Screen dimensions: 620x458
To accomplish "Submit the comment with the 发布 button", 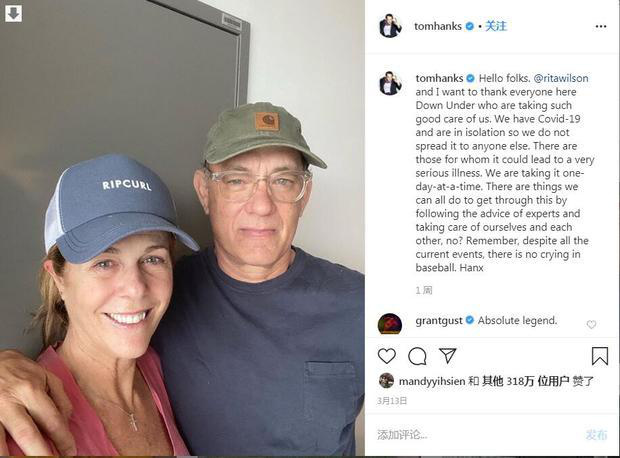I will [x=596, y=435].
